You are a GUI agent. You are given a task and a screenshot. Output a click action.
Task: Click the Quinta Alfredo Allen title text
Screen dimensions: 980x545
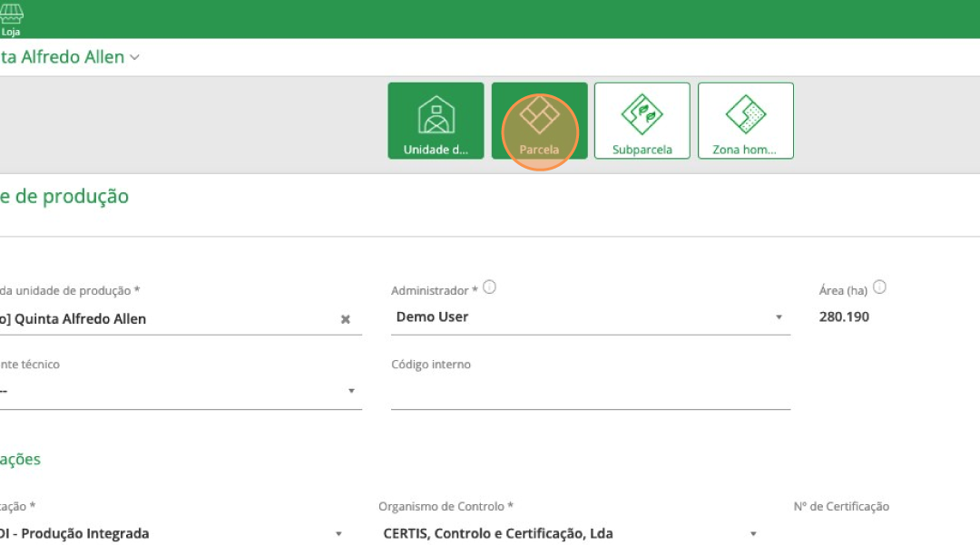click(x=62, y=57)
